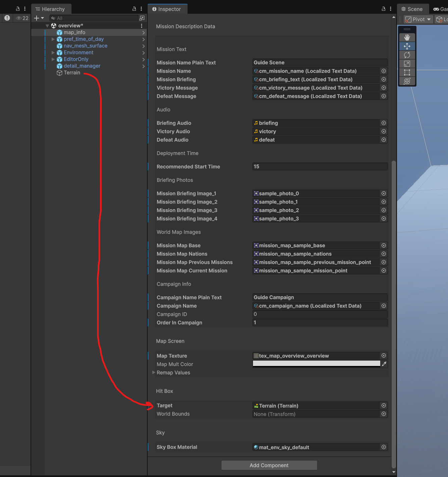Open the Local/Global toggle dropdown
Screen dimensions: 448x477
[x=442, y=19]
